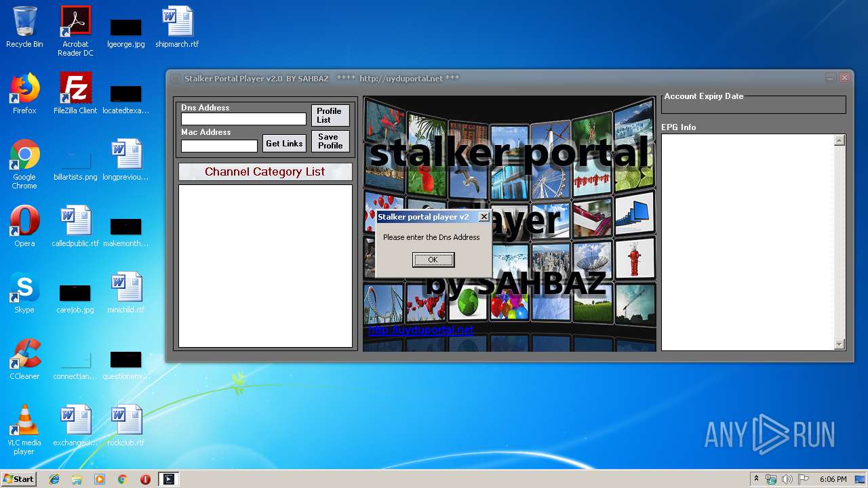This screenshot has height=488, width=868.
Task: Select the exchangeci... document icon
Action: coord(75,426)
